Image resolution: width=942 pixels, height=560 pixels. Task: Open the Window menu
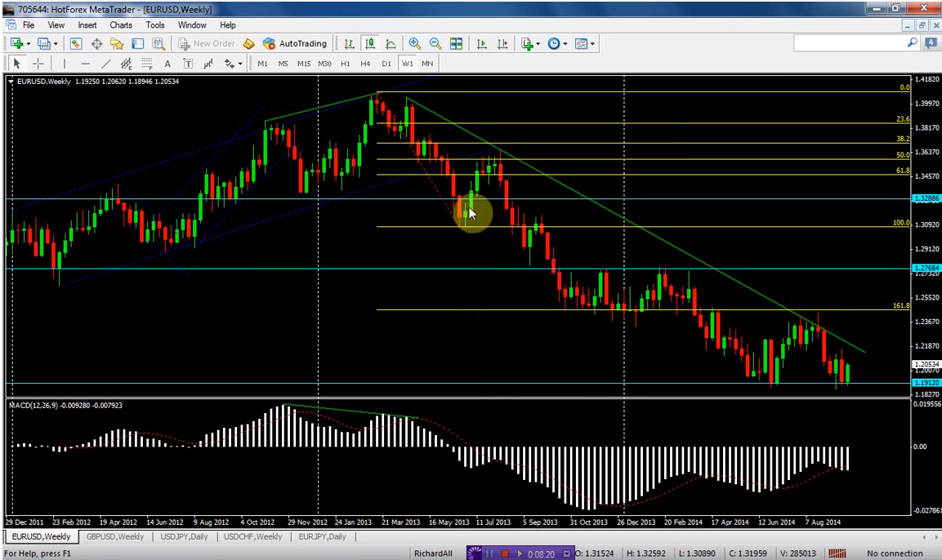tap(192, 25)
